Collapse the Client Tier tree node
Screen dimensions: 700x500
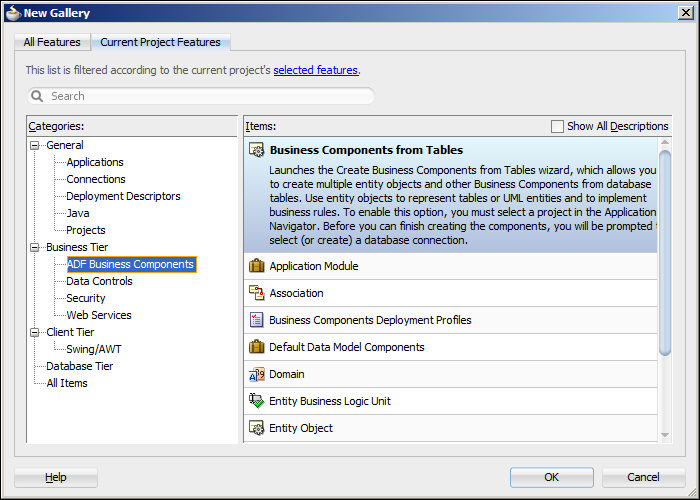click(x=36, y=333)
